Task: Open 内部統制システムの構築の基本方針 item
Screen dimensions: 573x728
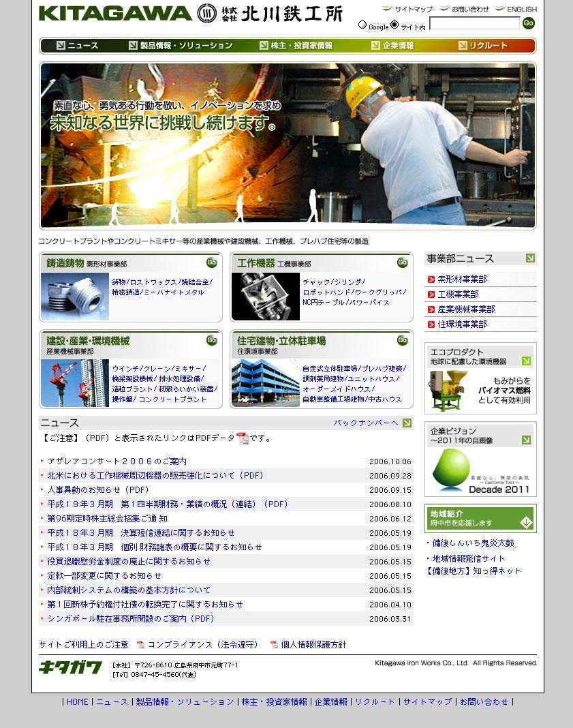Action: pos(129,590)
